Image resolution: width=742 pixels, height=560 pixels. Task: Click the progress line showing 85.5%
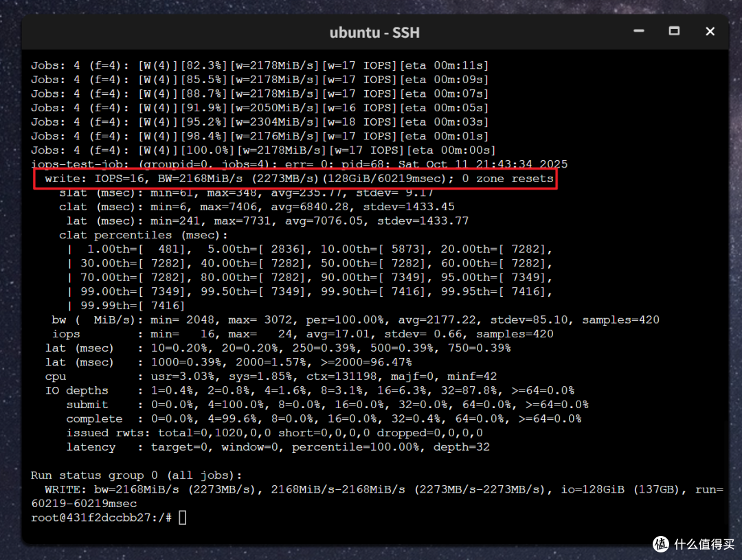260,80
